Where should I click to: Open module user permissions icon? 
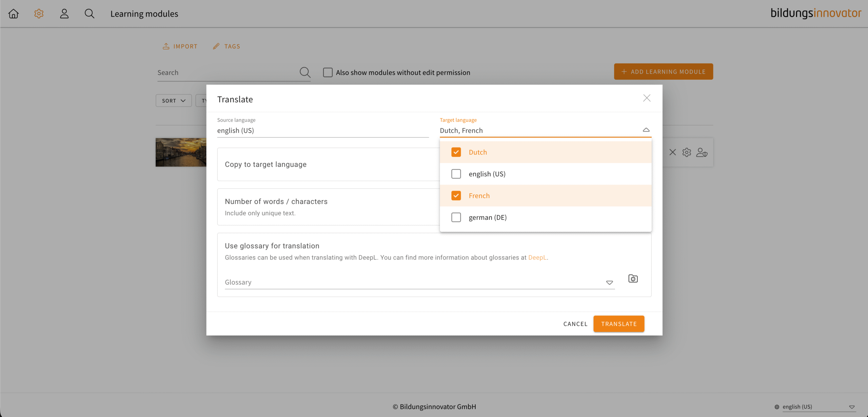702,152
